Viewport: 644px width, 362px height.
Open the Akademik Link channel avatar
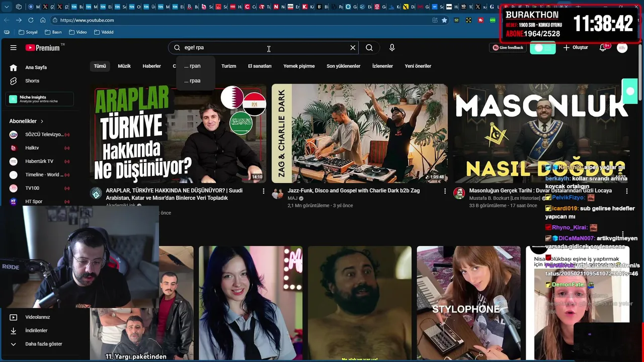96,194
